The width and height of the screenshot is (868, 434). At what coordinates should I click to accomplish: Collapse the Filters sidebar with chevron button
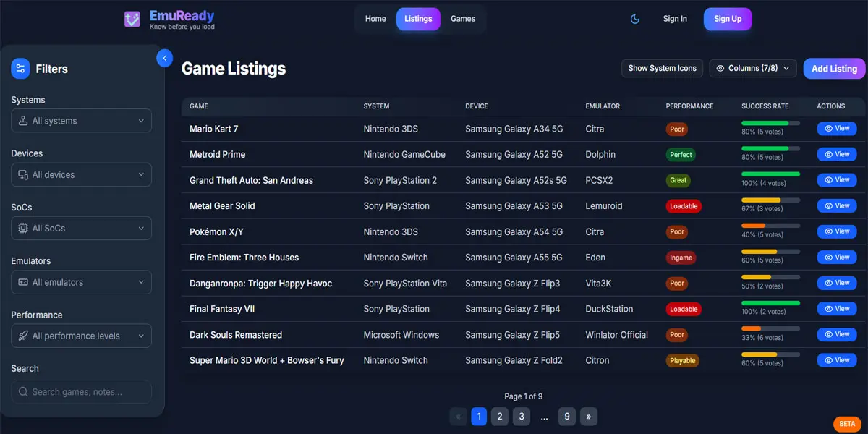[165, 58]
